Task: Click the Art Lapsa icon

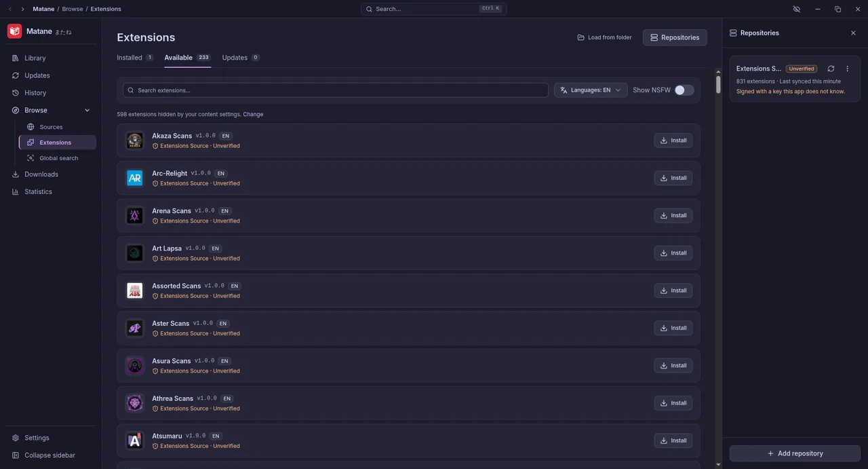Action: (x=135, y=253)
